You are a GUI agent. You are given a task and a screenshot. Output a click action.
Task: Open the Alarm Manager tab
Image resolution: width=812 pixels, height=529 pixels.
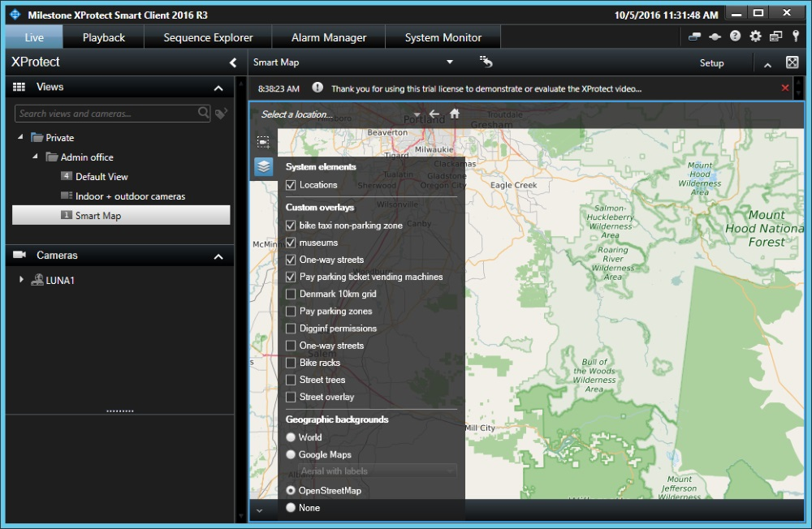pos(327,37)
